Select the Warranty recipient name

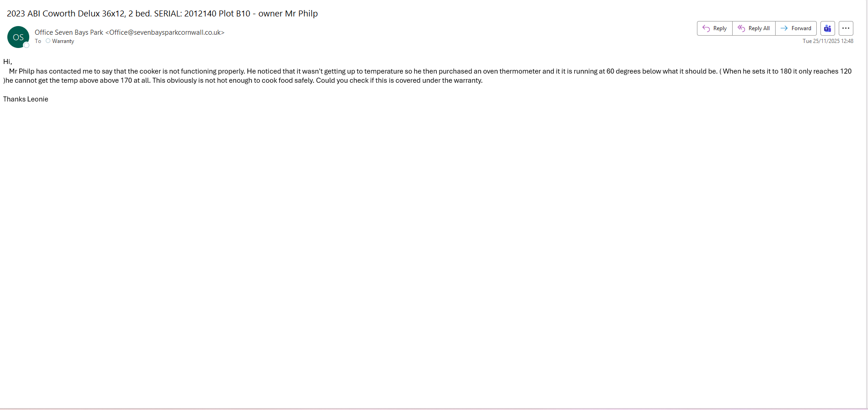(63, 41)
